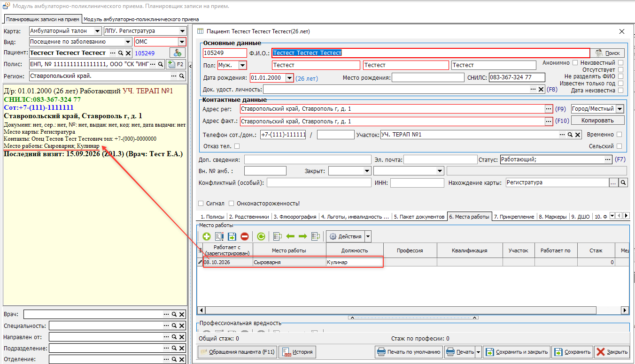Delete workplace record with red minus icon

pos(245,236)
